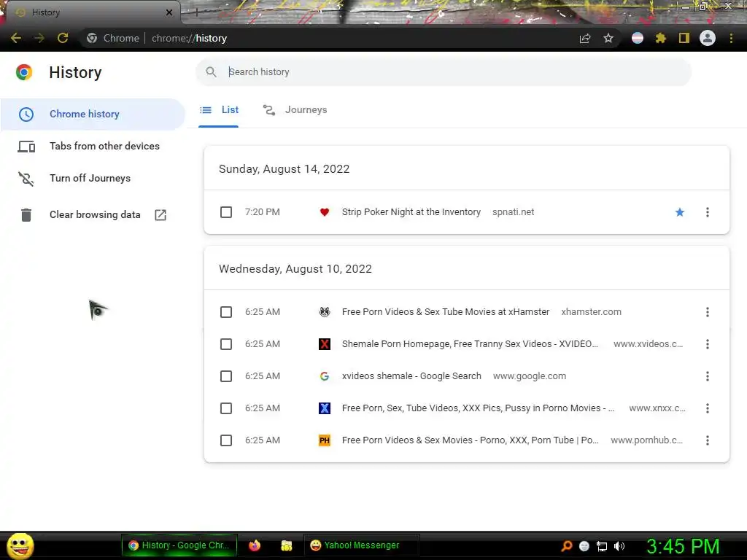The width and height of the screenshot is (747, 560).
Task: Click external link icon beside Clear browsing data
Action: pyautogui.click(x=160, y=215)
